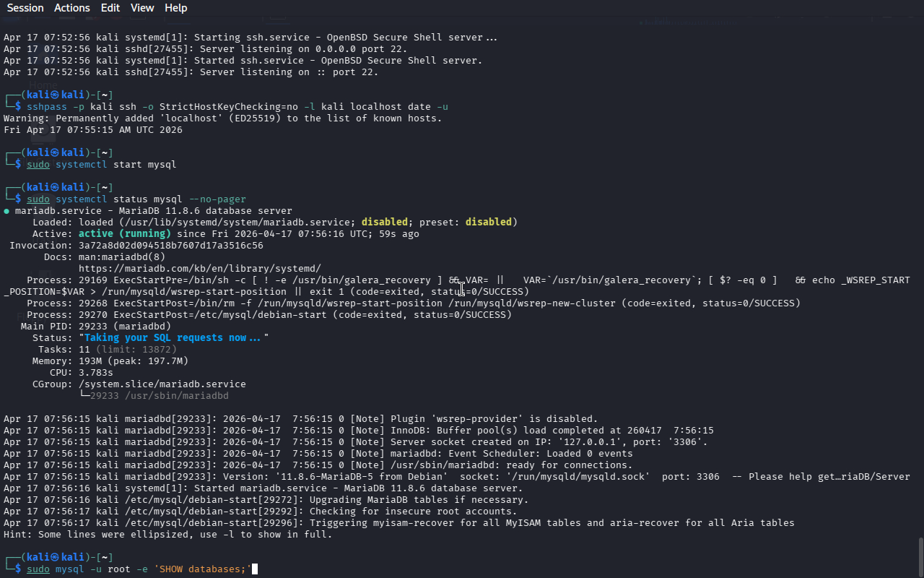
Task: Open the mariadb.com systemd documentation URL
Action: (199, 269)
